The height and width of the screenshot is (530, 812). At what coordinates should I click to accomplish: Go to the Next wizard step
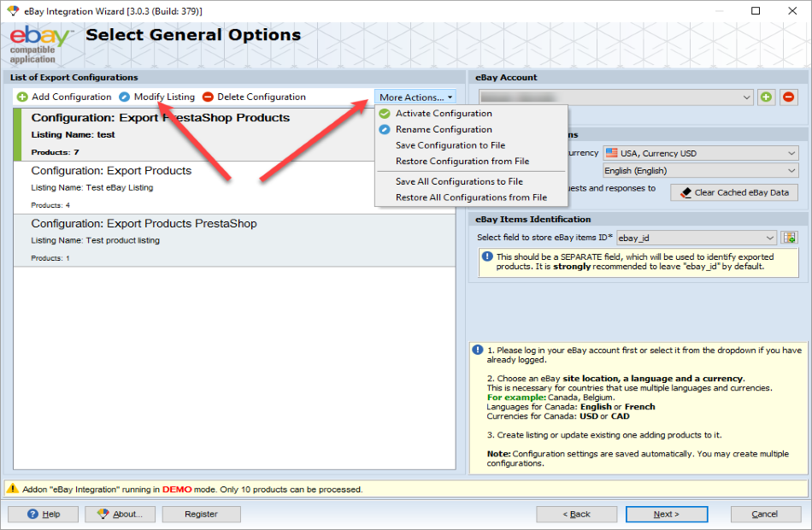[x=667, y=514]
